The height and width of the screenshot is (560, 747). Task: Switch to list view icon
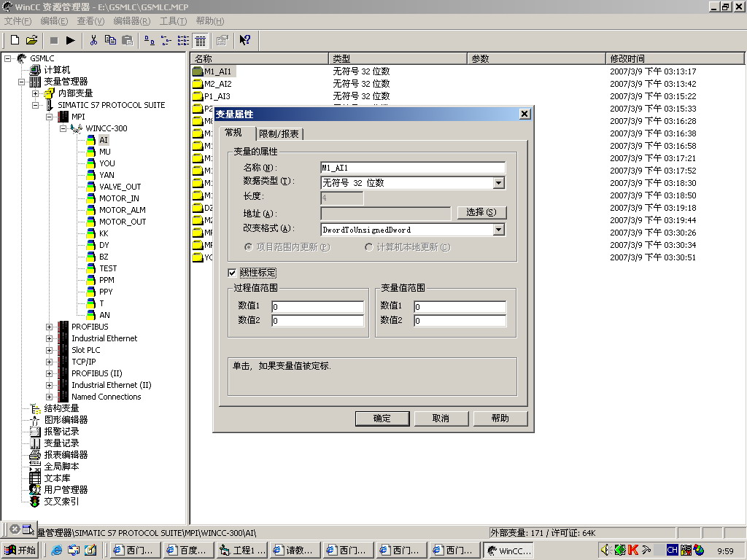click(183, 41)
